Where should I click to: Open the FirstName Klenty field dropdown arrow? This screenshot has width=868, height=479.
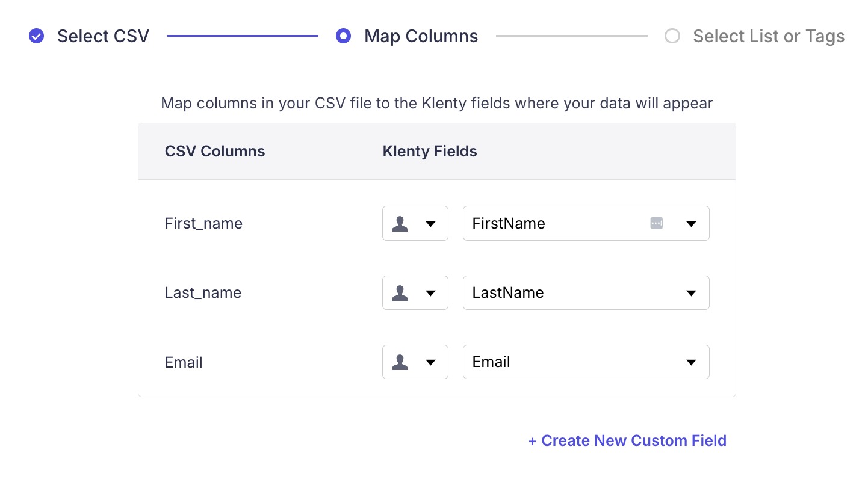(x=691, y=224)
